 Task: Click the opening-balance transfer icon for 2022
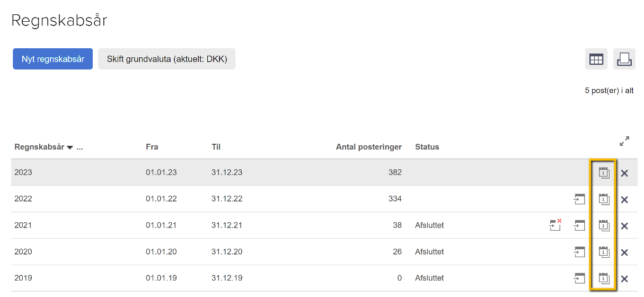pos(579,199)
